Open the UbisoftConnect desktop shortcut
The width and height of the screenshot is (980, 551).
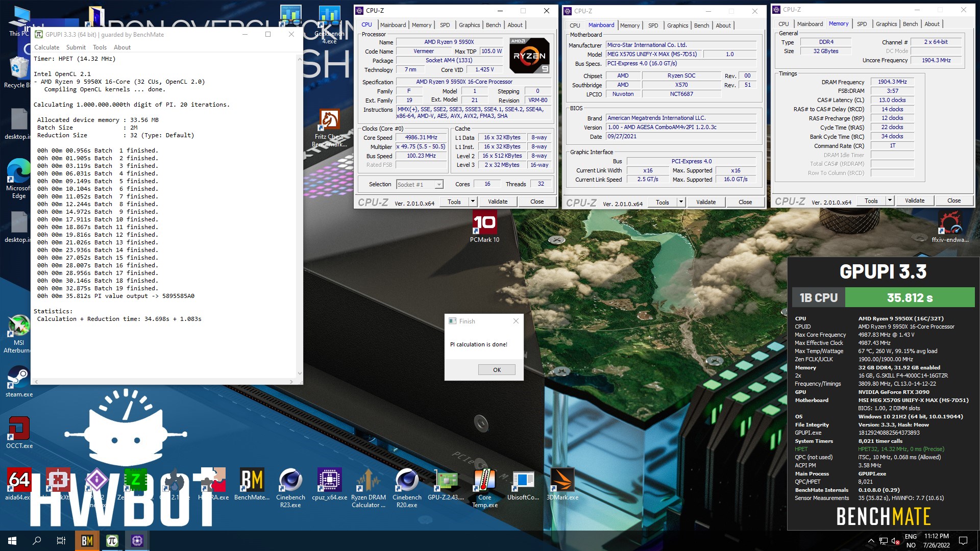pyautogui.click(x=523, y=484)
